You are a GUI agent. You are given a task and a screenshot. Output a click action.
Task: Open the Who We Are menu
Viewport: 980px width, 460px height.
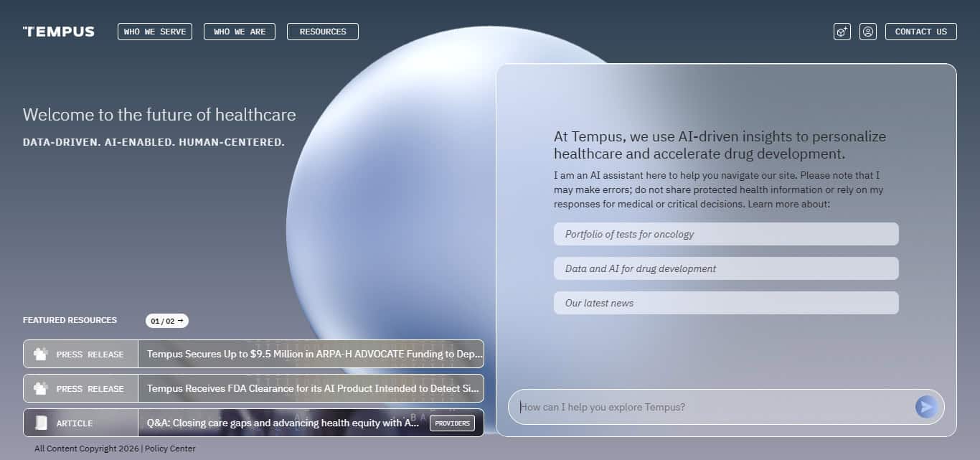[x=240, y=32]
